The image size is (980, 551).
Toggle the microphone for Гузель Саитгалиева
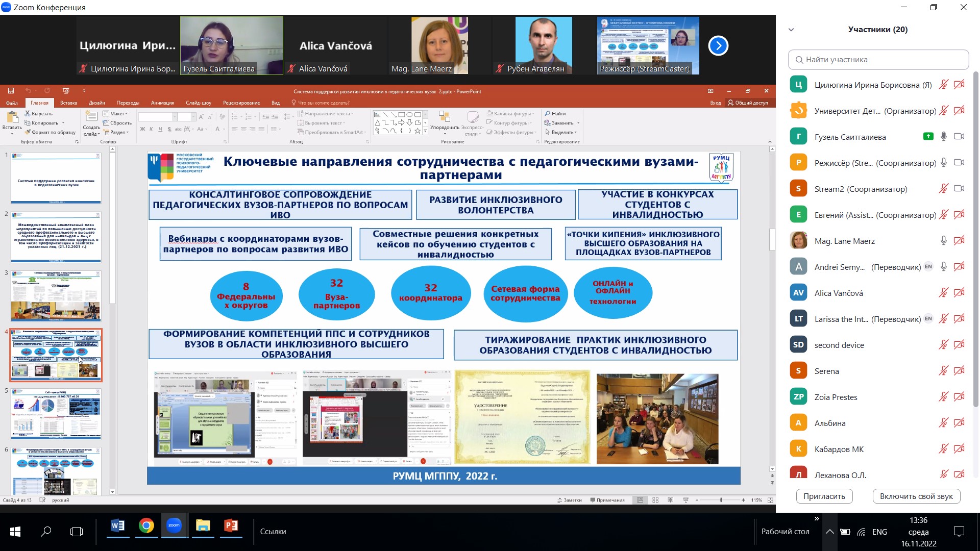(x=944, y=137)
